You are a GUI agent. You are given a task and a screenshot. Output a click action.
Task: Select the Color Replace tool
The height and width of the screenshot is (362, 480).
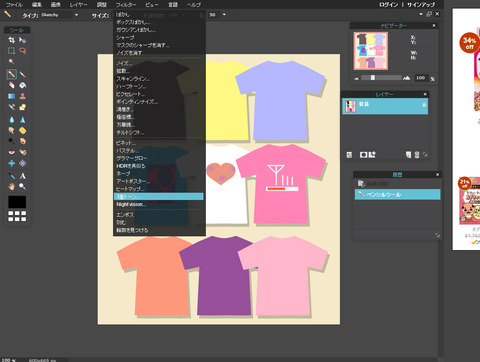pyautogui.click(x=12, y=107)
